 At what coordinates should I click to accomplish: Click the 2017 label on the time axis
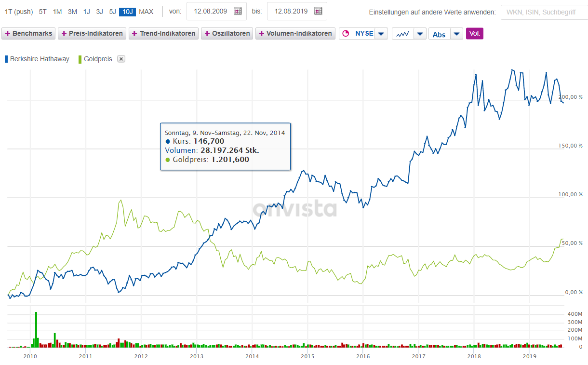419,356
